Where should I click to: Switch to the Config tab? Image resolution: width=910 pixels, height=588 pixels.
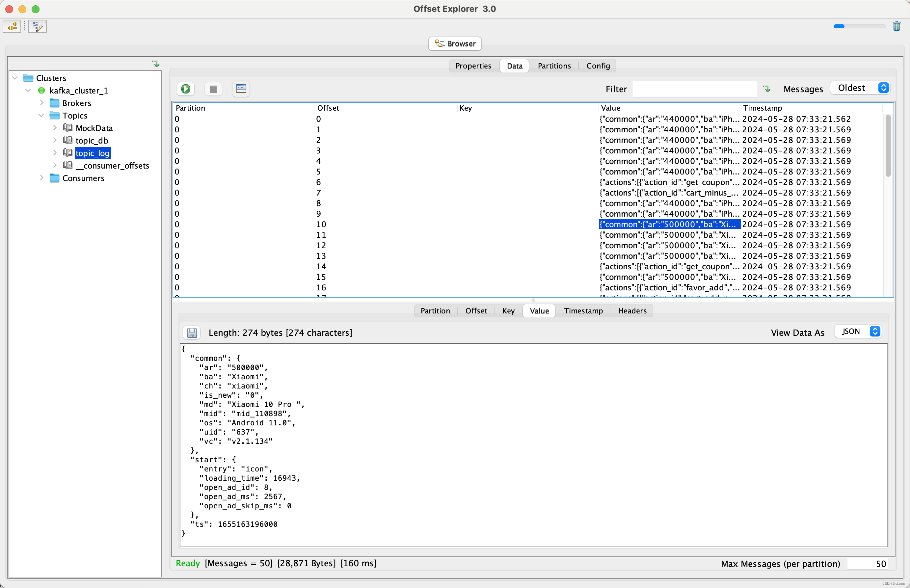(x=598, y=66)
